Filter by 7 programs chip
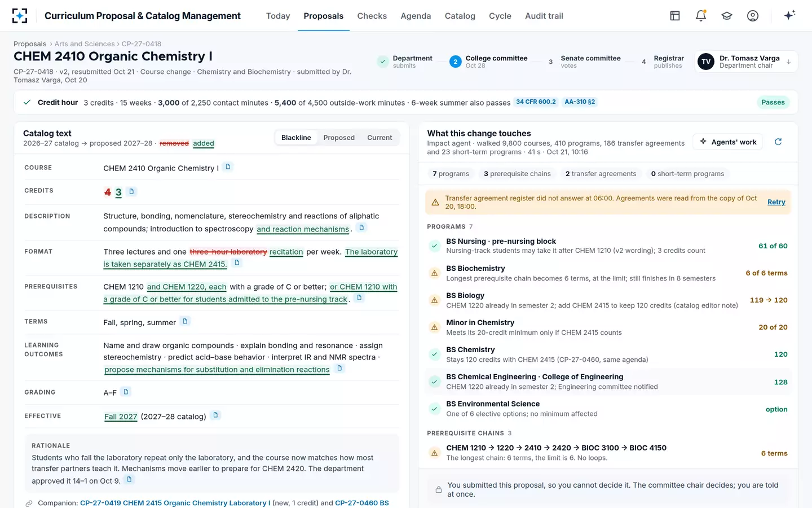Screen dimensions: 812x508 [x=451, y=174]
